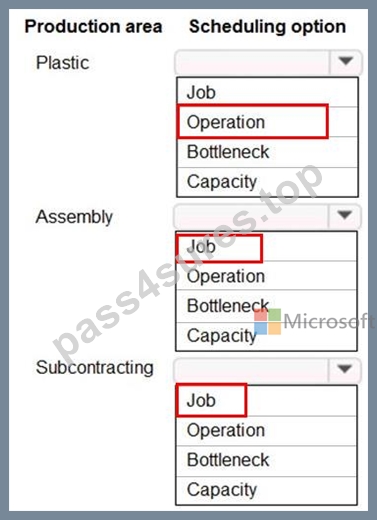The width and height of the screenshot is (377, 520).
Task: Choose Job for the Assembly area
Action: pos(266,247)
